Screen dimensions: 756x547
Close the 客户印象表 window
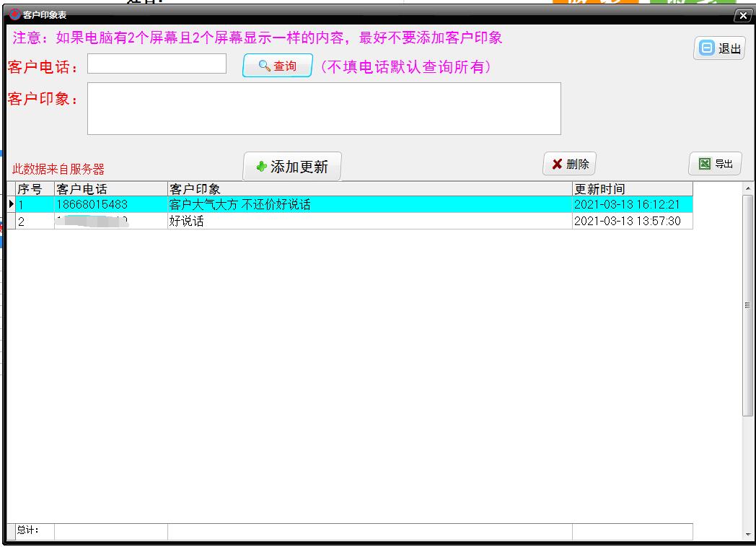[742, 15]
